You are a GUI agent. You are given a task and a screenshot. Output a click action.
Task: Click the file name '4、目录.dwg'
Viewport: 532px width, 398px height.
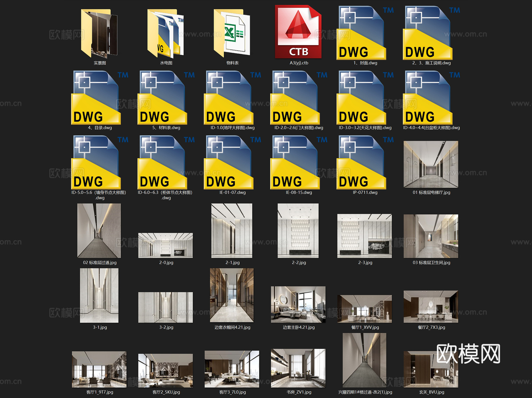tap(100, 128)
